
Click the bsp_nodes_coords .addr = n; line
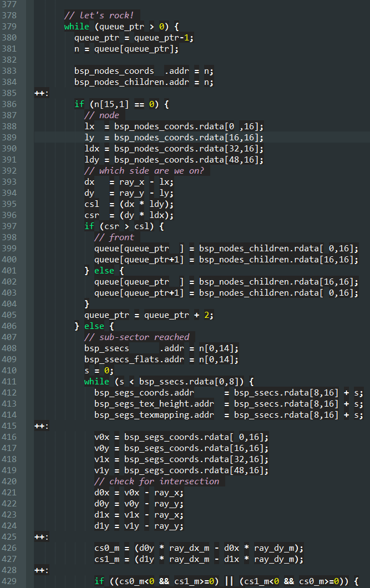point(144,71)
